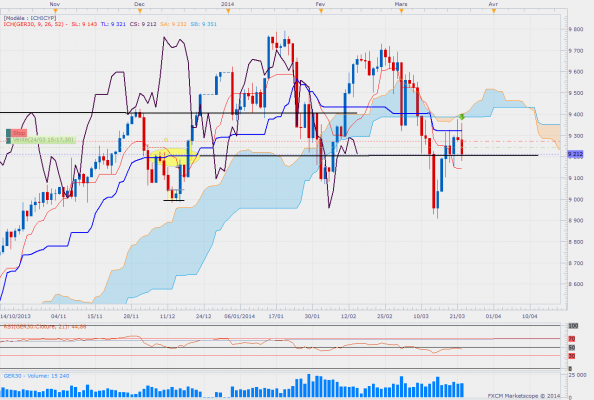Select the Mars month marker triangle

coord(402,11)
